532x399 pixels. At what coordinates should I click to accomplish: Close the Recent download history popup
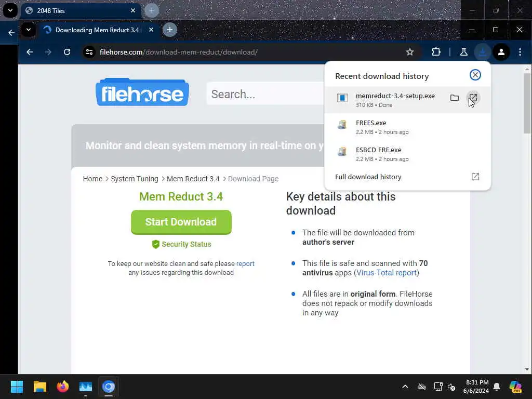pos(475,75)
